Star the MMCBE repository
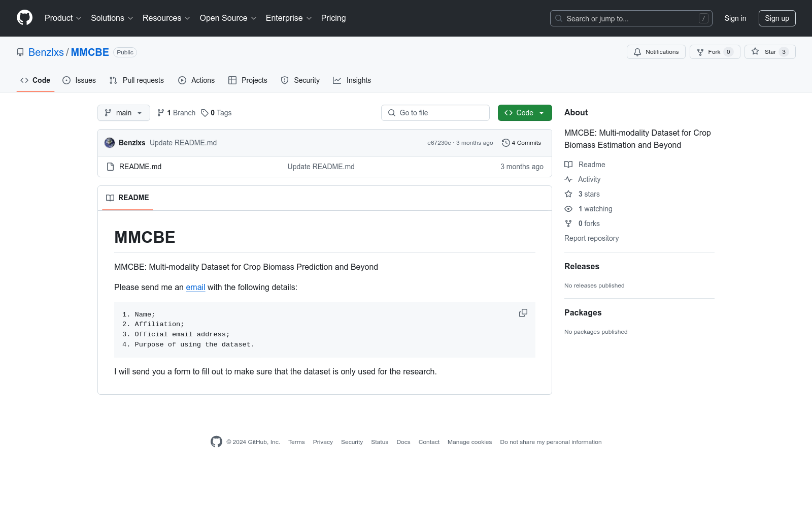The height and width of the screenshot is (508, 812). coord(770,52)
